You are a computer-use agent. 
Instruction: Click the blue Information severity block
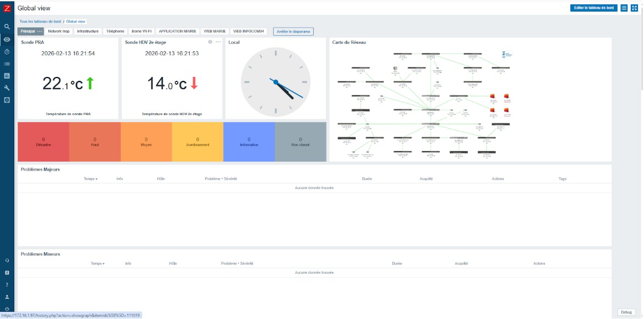pyautogui.click(x=249, y=142)
